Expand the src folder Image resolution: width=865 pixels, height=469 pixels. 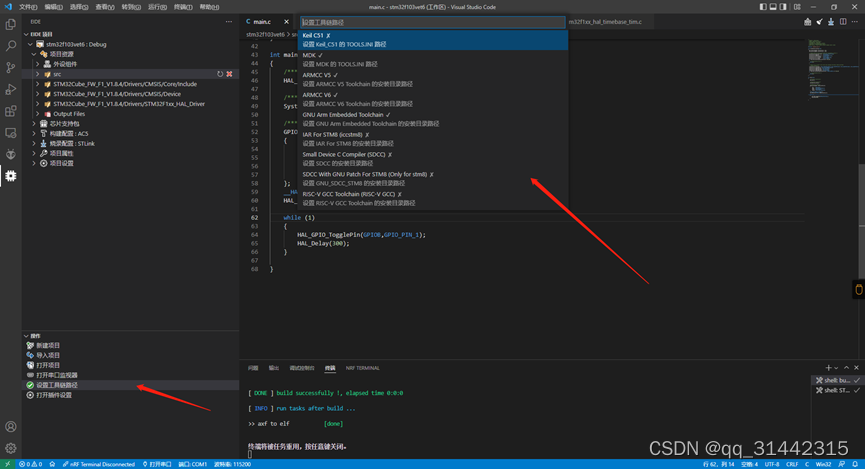(x=38, y=74)
